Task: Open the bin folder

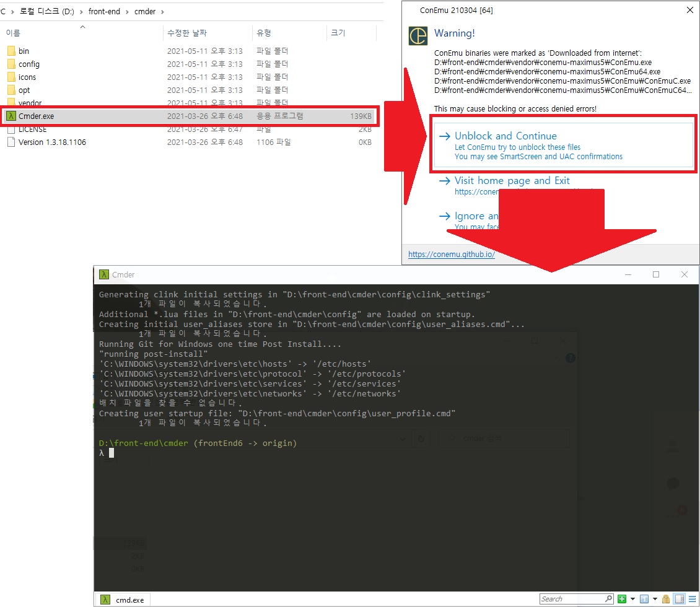Action: [x=24, y=51]
